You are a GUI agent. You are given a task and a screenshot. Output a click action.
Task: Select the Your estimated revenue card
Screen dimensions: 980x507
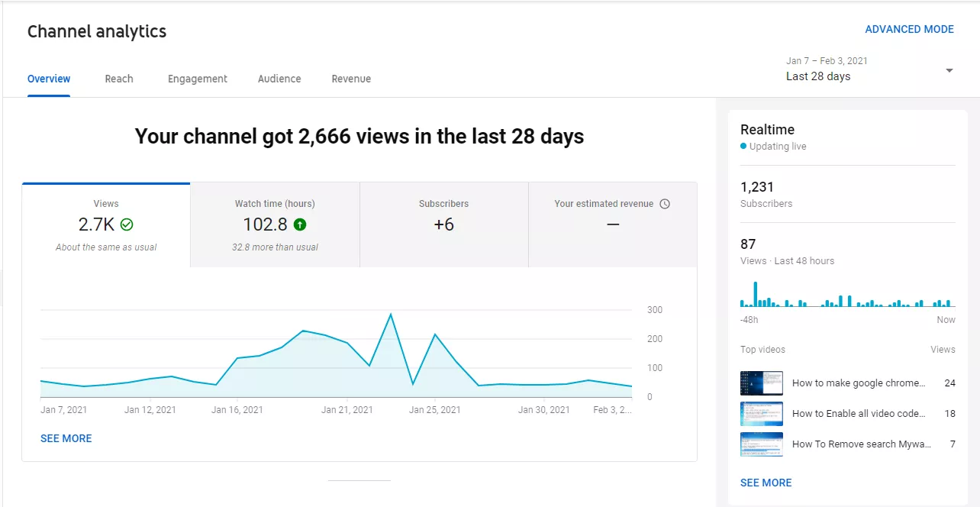coord(612,224)
